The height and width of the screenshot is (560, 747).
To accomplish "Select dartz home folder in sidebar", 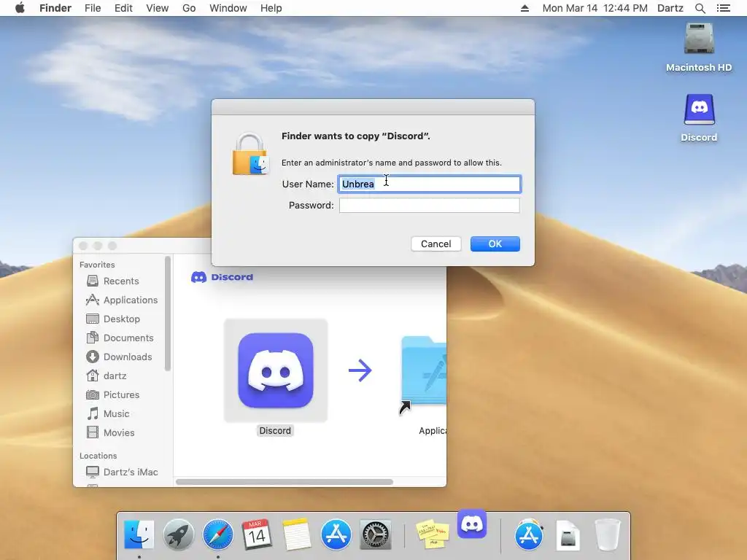I will (115, 376).
